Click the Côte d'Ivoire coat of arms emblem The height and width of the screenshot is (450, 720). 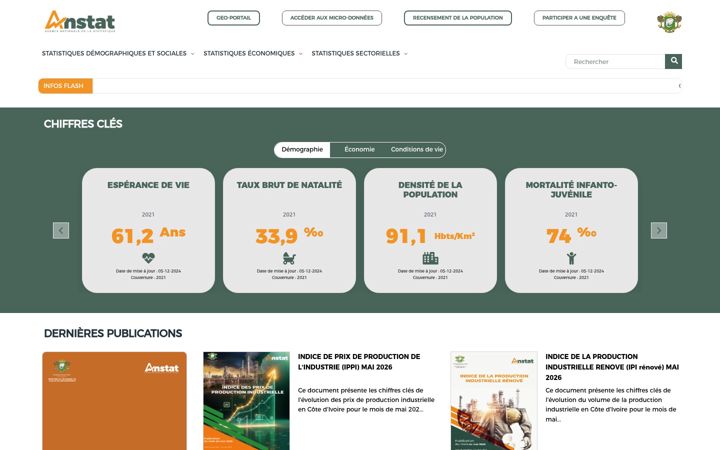pyautogui.click(x=669, y=22)
